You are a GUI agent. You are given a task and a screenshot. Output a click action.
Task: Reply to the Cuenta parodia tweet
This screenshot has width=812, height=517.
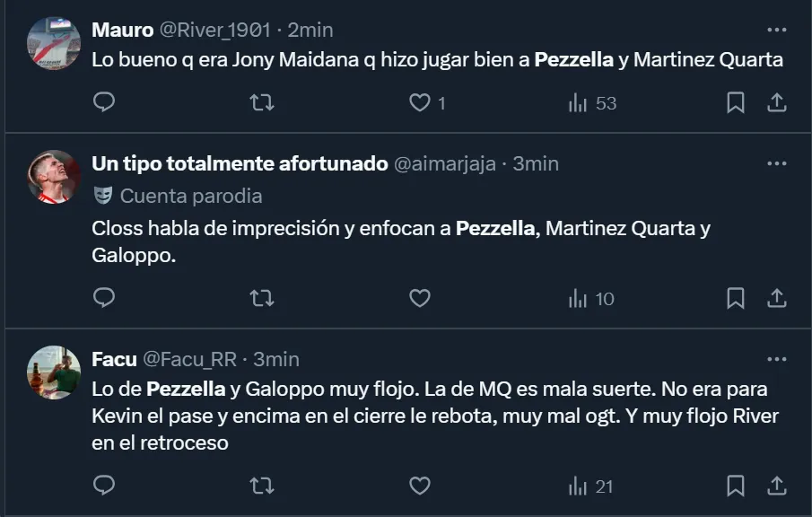pos(104,298)
